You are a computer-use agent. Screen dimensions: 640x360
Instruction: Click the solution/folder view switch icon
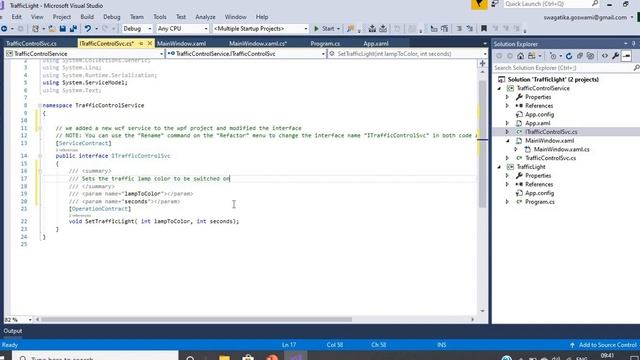[531, 56]
